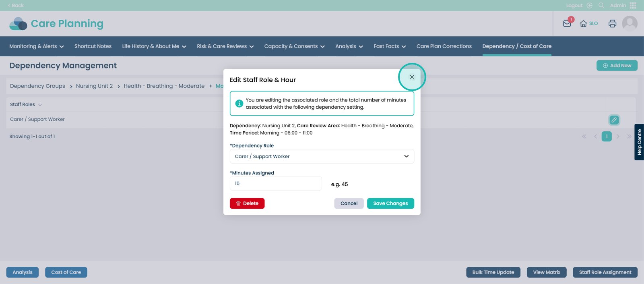
Task: Open the user profile avatar
Action: pyautogui.click(x=630, y=23)
